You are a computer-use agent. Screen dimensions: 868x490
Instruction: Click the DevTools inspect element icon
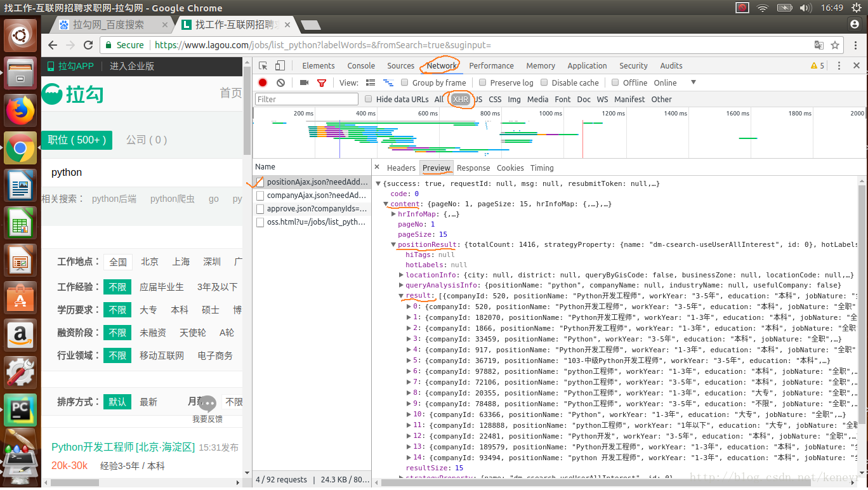pyautogui.click(x=263, y=66)
